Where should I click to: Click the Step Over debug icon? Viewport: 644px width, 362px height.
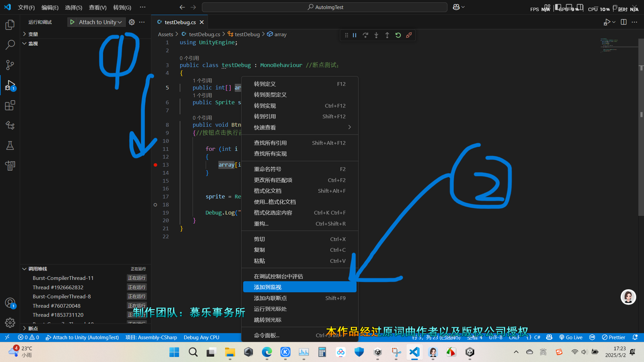coord(365,35)
